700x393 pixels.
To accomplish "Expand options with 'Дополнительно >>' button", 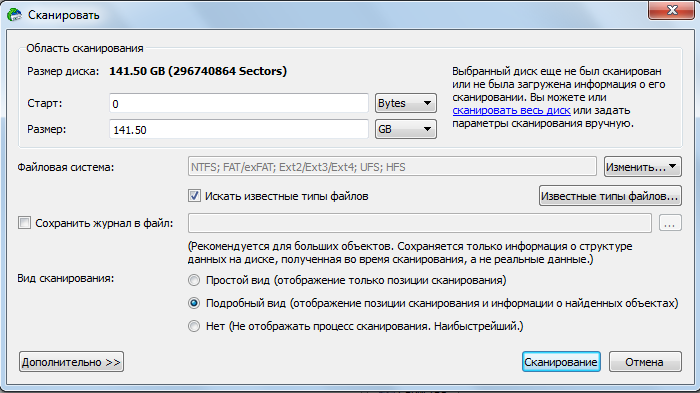I will pos(71,362).
